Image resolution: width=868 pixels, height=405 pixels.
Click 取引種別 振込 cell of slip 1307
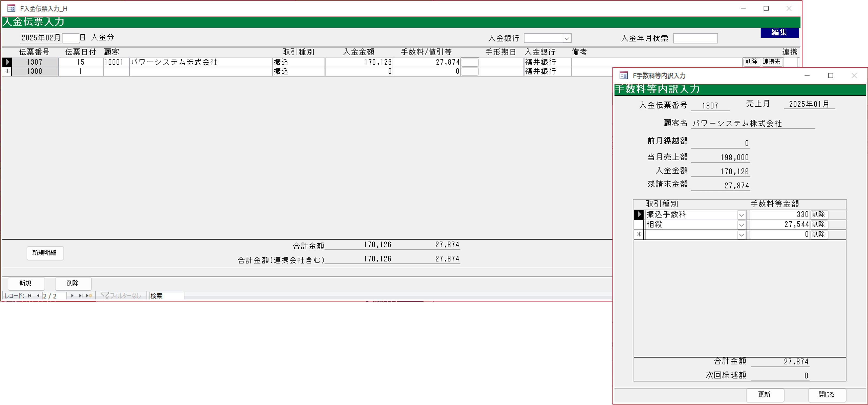[x=299, y=62]
